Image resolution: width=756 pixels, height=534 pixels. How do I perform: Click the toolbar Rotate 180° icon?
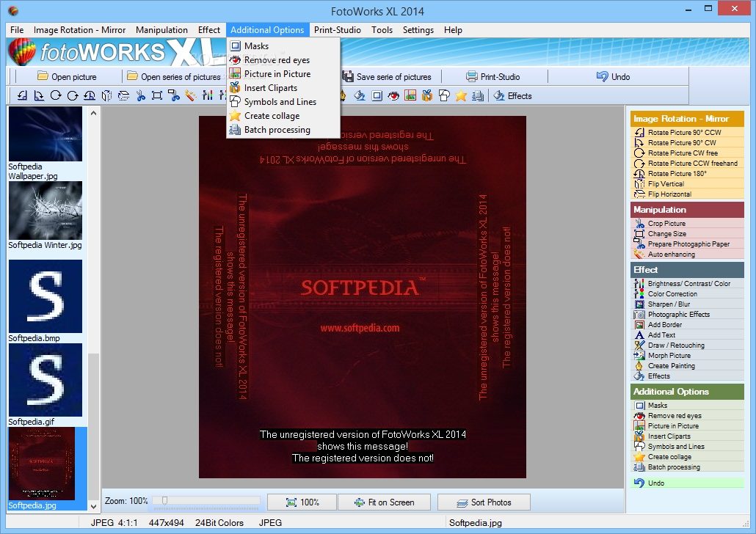point(90,96)
